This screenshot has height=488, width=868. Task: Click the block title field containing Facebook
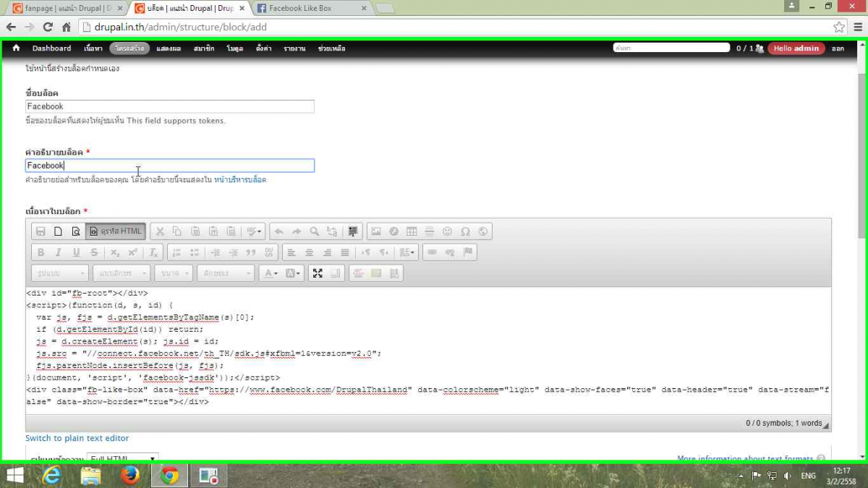170,106
